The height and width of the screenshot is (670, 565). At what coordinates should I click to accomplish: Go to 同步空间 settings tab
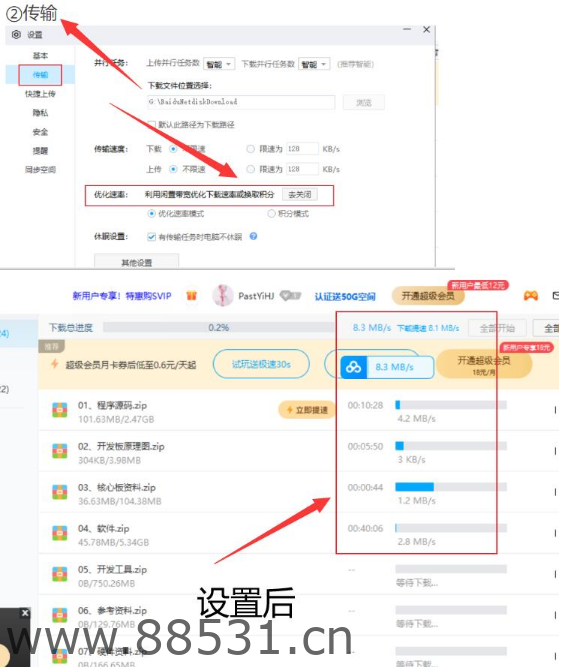click(40, 170)
